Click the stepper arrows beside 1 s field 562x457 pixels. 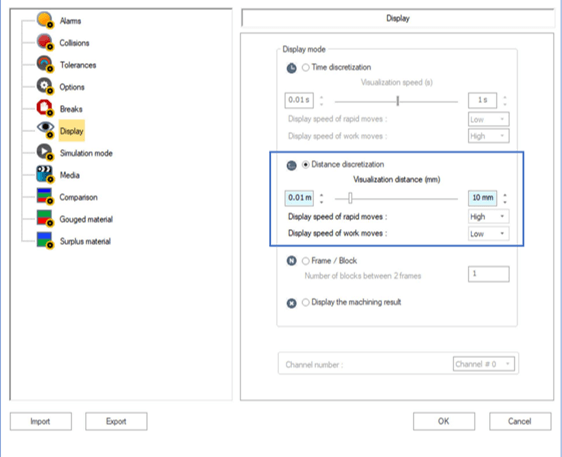[505, 101]
